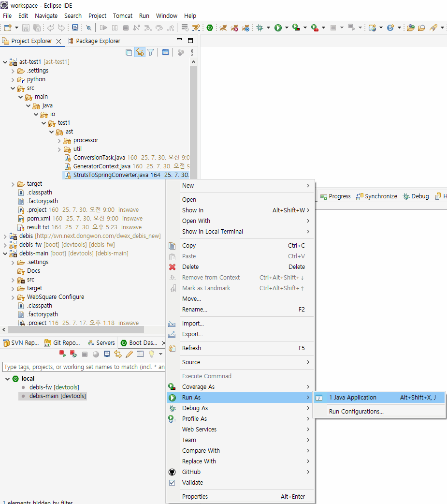Click the Search flashlight toolbar icon
Screen dimensions: 447x504
tap(433, 28)
